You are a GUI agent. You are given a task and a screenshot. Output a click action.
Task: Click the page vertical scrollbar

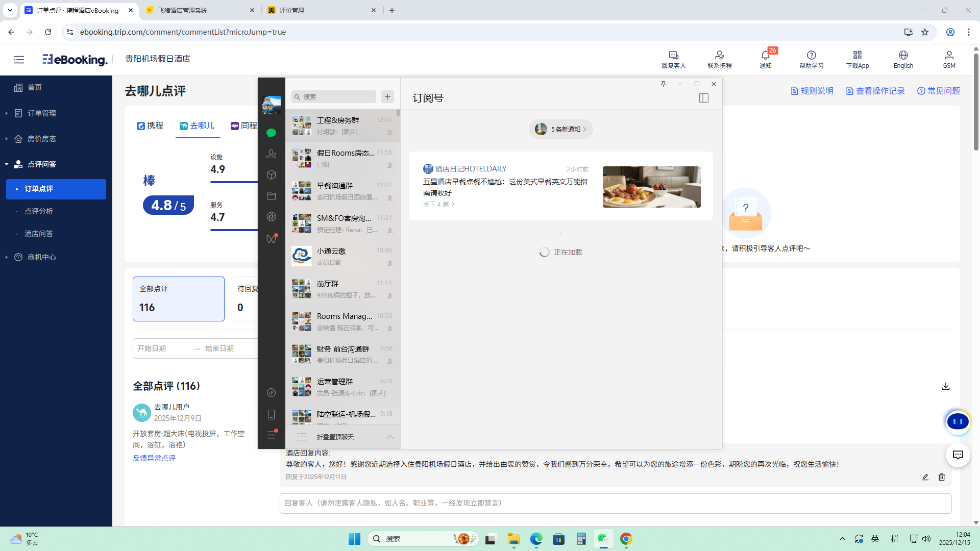point(976,102)
